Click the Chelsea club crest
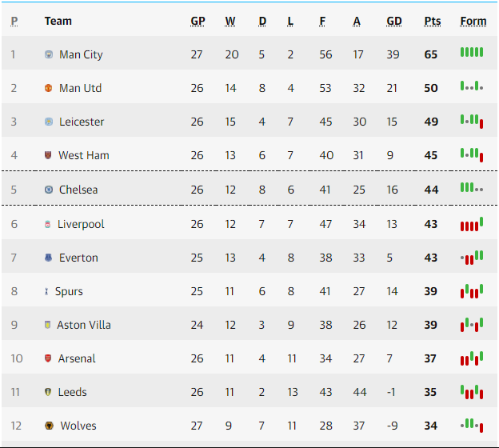Image resolution: width=499 pixels, height=448 pixels. click(x=49, y=190)
